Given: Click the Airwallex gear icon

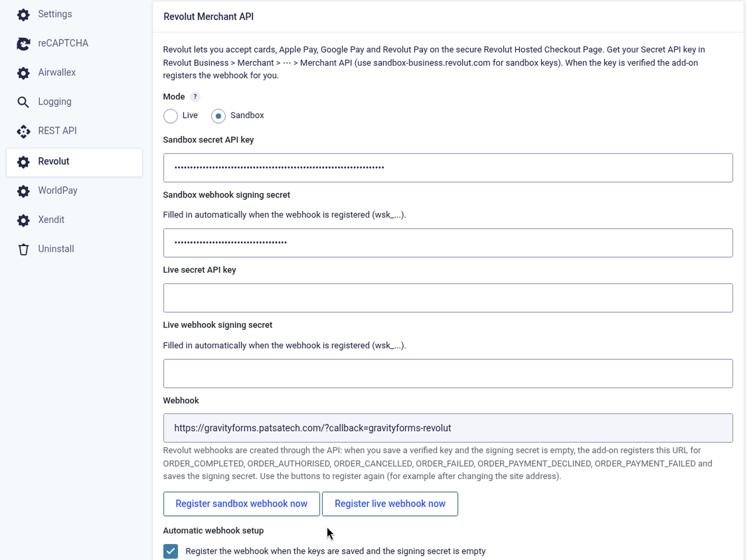Looking at the screenshot, I should pos(23,73).
